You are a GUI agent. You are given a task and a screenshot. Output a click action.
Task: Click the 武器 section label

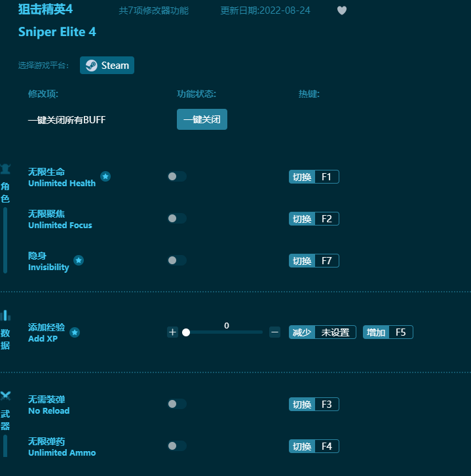coord(5,420)
